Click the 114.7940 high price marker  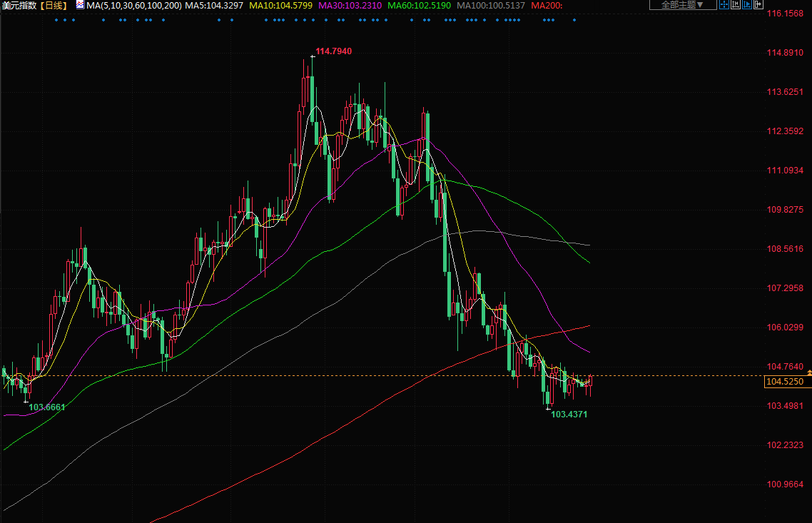point(333,51)
